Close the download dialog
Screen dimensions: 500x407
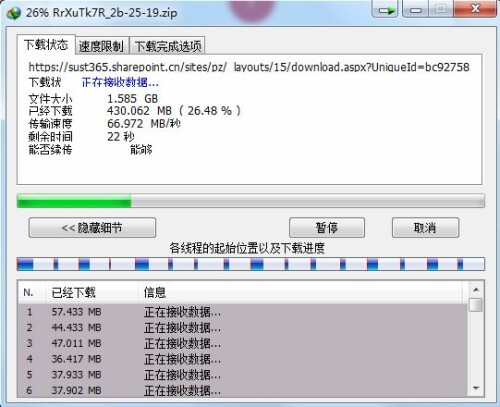[474, 9]
